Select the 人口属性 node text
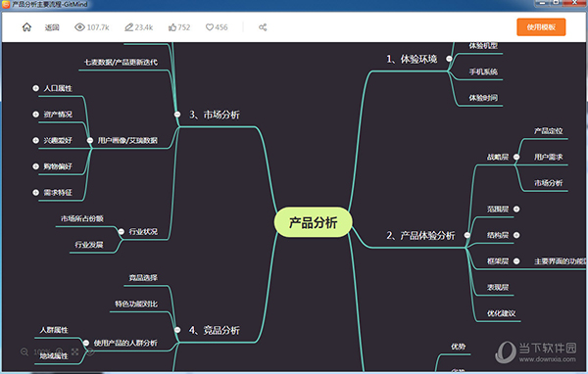Screen dimensions: 588x374 click(58, 88)
